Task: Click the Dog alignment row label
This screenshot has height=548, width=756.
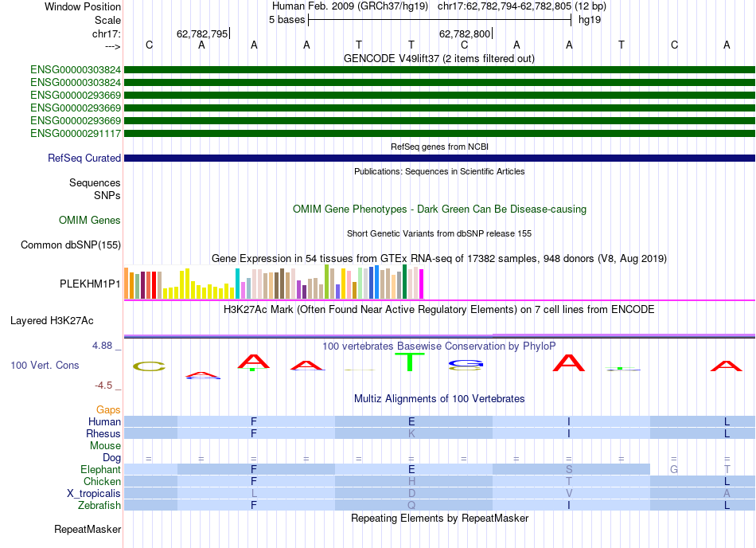Action: pos(111,458)
